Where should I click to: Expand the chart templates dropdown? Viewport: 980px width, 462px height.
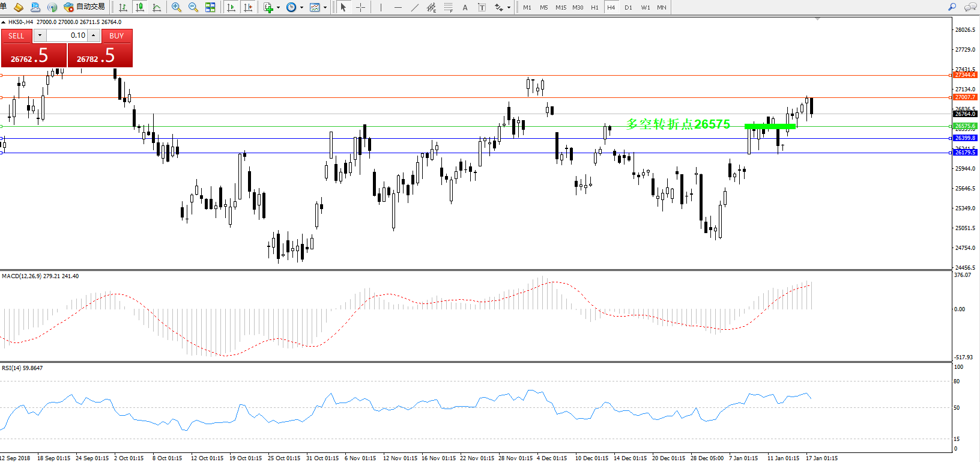pyautogui.click(x=325, y=8)
